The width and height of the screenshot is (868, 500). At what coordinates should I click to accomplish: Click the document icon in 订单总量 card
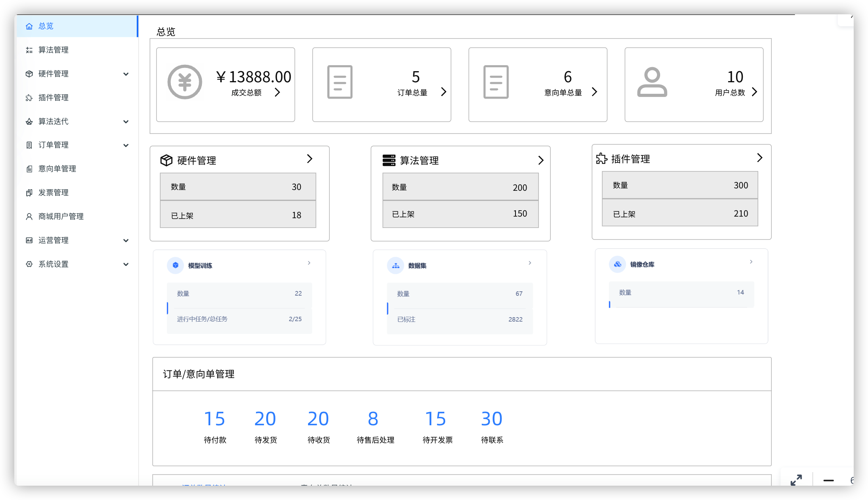(340, 82)
